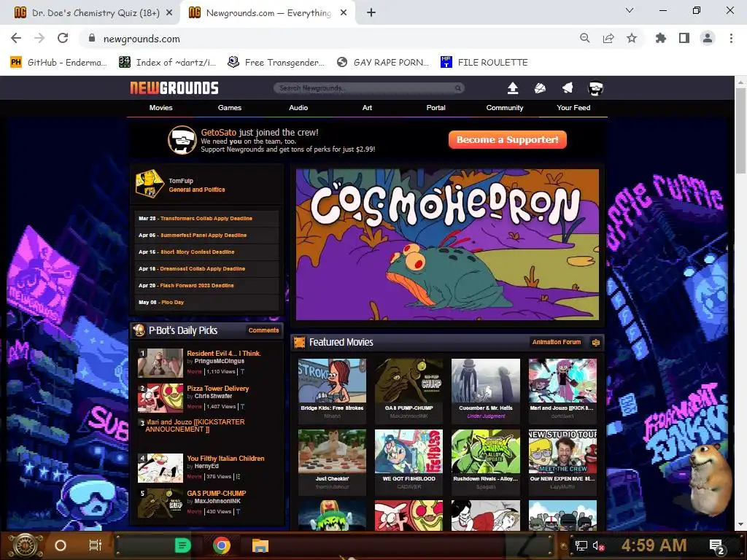This screenshot has height=560, width=747.
Task: Click the GetoSato supporter avatar icon
Action: coord(182,140)
